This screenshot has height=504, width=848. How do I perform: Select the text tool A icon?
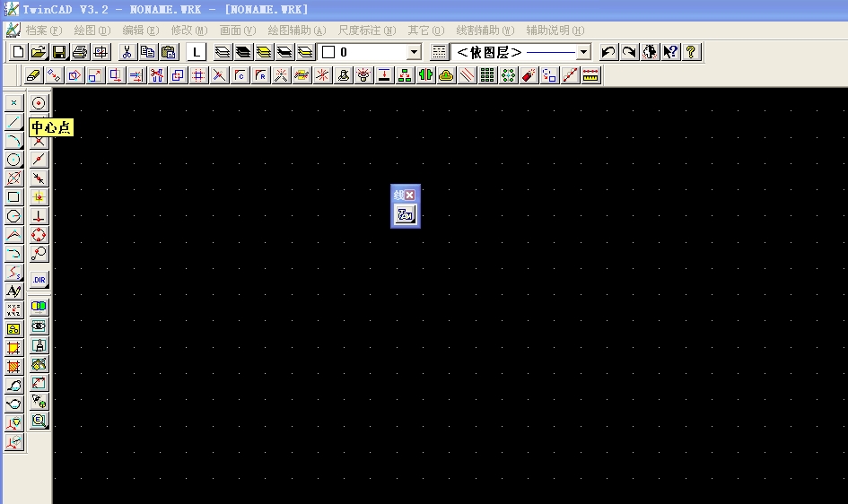pos(14,291)
